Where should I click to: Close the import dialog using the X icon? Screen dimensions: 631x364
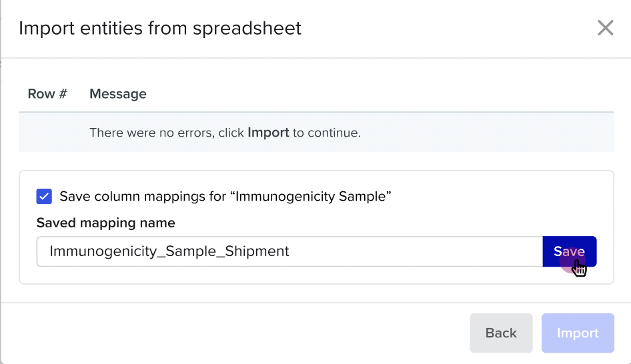point(605,28)
